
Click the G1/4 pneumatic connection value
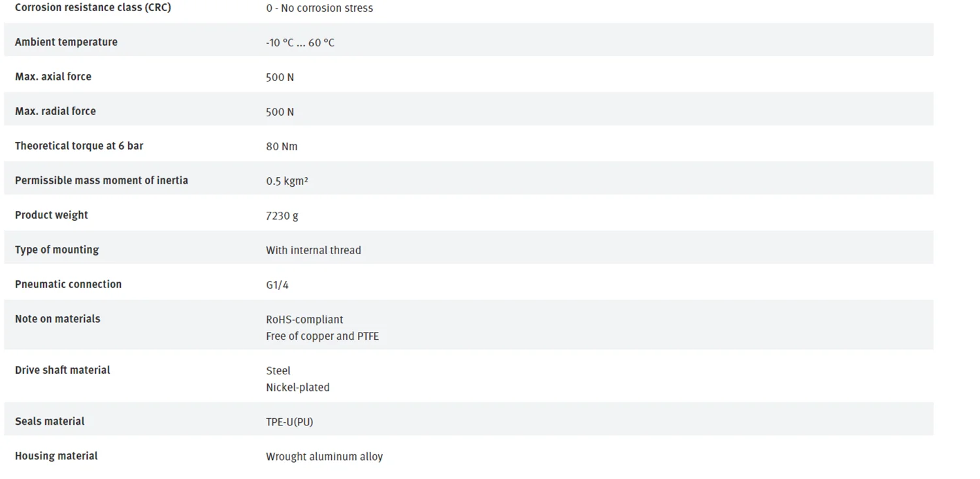pos(277,285)
